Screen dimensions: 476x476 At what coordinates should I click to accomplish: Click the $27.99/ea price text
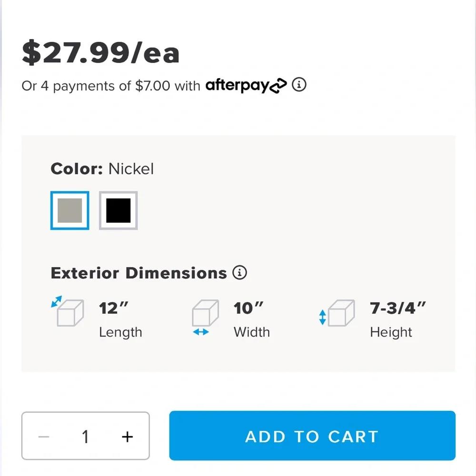[x=101, y=52]
